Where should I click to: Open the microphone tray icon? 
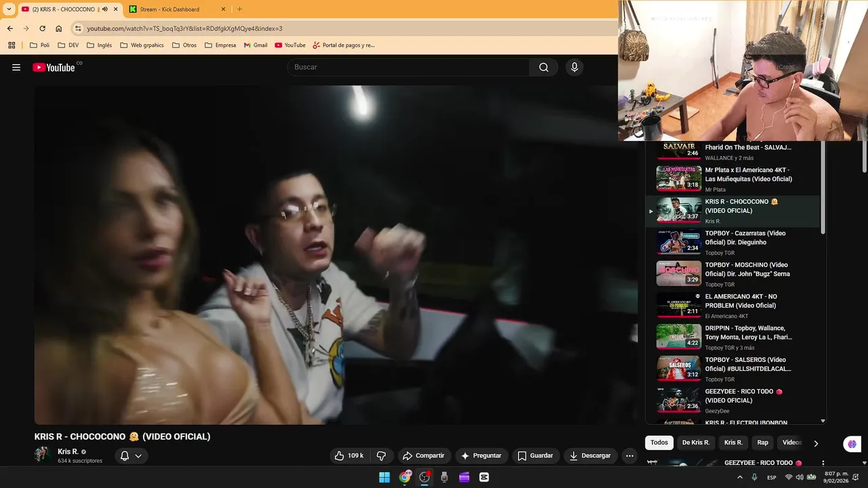coord(754,477)
